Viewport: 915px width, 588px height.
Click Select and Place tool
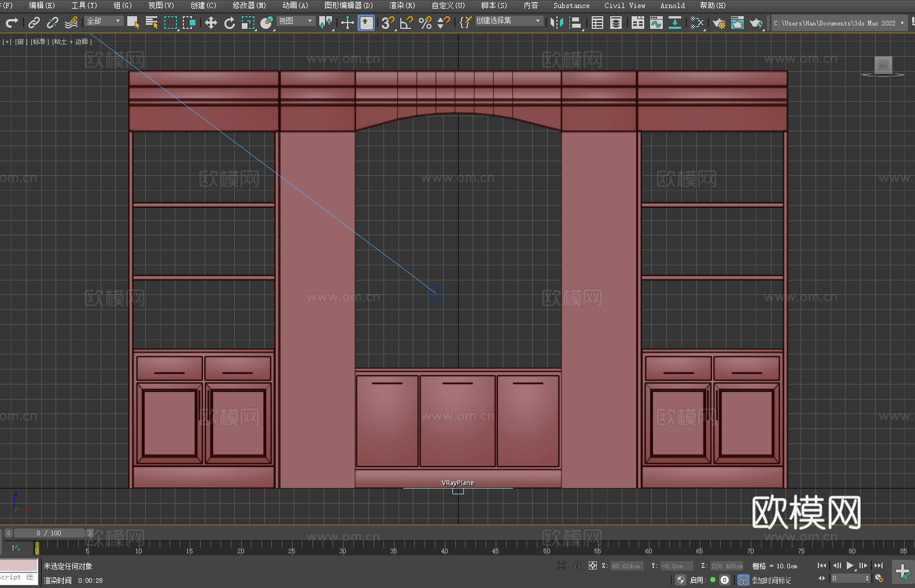click(x=267, y=23)
